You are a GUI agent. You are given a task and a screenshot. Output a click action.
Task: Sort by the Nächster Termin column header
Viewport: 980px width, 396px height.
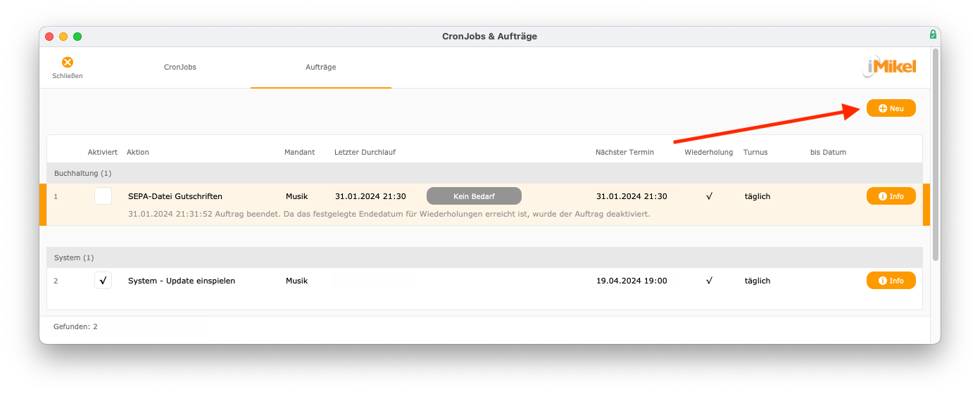coord(624,152)
